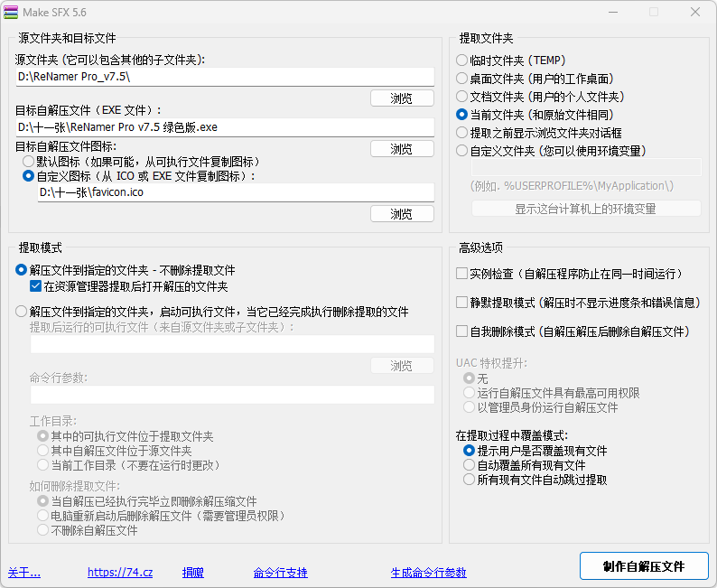Viewport: 717px width, 588px height.
Task: Click the target EXE file path field
Action: 225,127
